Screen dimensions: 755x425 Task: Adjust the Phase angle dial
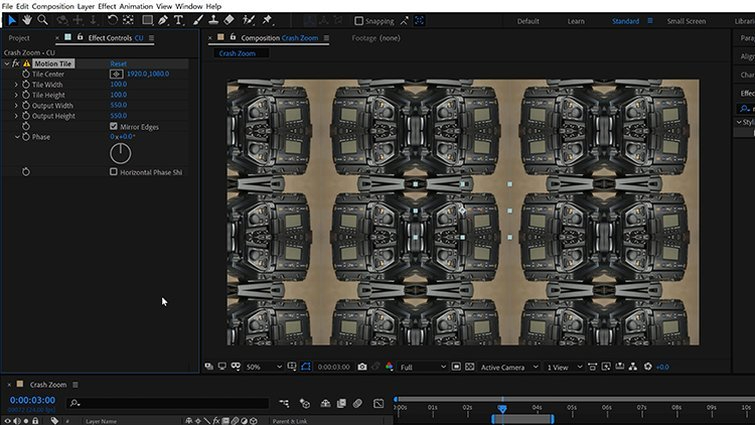(x=120, y=154)
